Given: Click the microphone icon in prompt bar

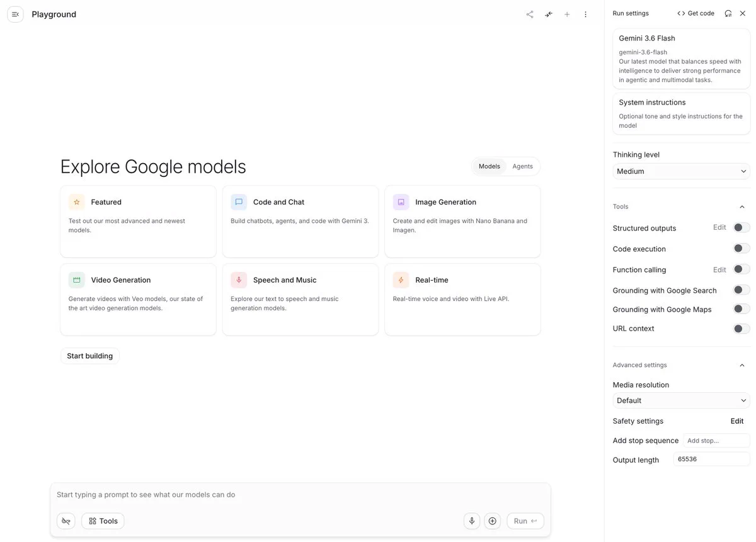Looking at the screenshot, I should coord(472,521).
